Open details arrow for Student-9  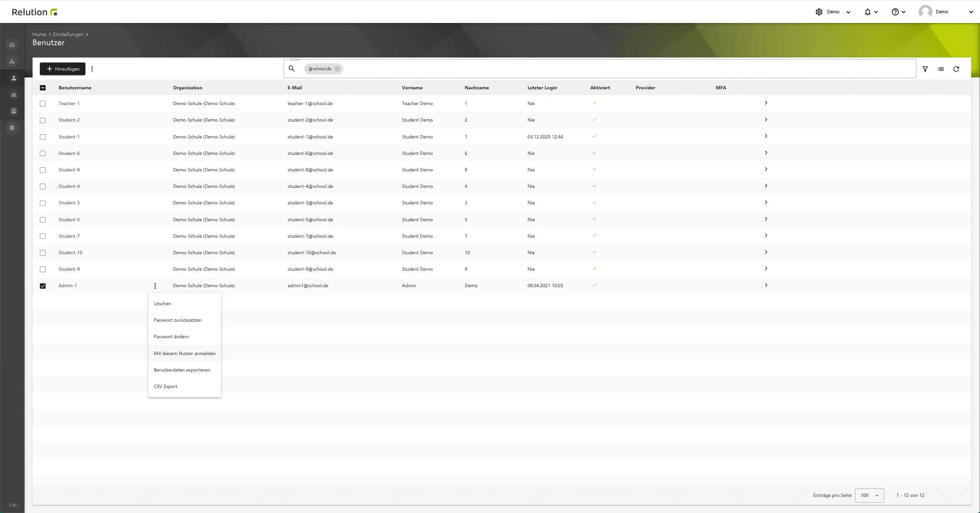point(766,269)
